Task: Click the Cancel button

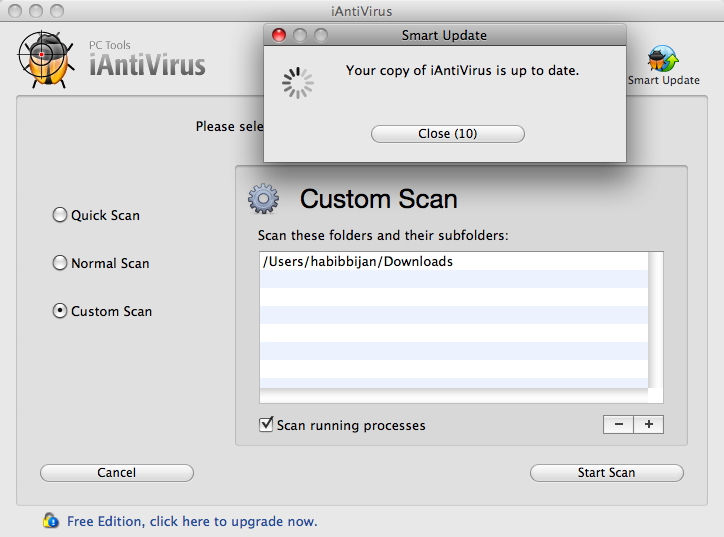Action: click(117, 473)
